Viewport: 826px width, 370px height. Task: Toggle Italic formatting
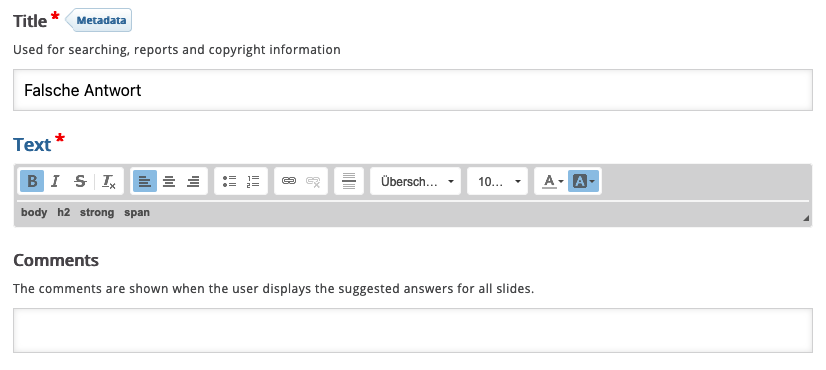click(x=55, y=181)
